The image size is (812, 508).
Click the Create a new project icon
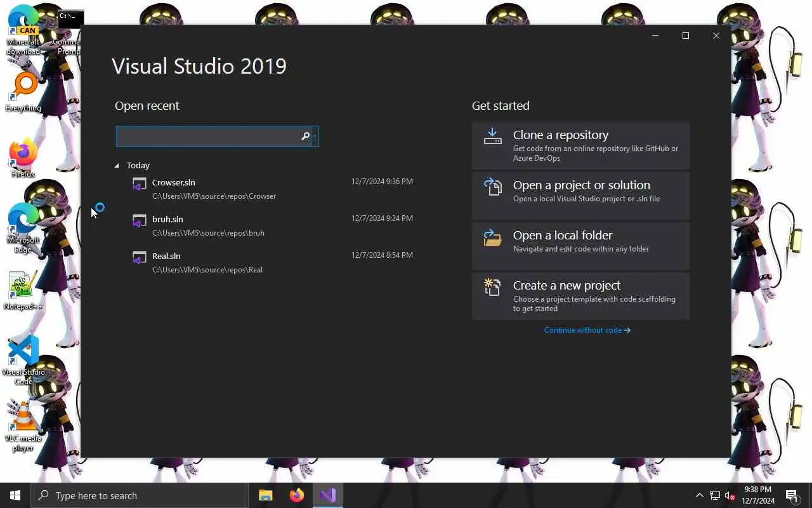point(492,287)
